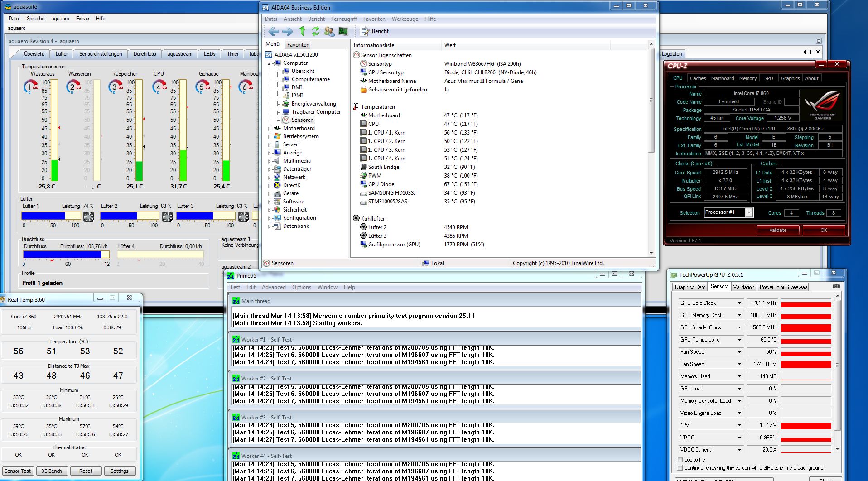Click the AIDA64 back arrow icon
This screenshot has width=868, height=481.
point(274,31)
